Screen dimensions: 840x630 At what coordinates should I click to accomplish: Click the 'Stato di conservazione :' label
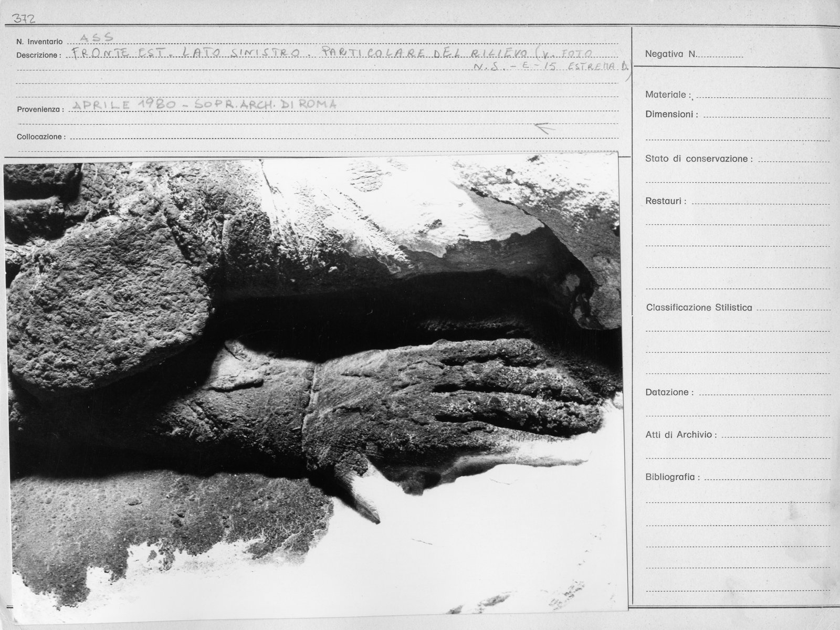click(699, 159)
